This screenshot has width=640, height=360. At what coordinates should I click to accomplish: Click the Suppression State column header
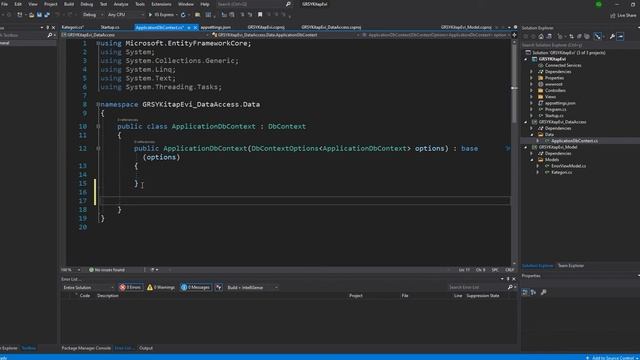point(483,296)
